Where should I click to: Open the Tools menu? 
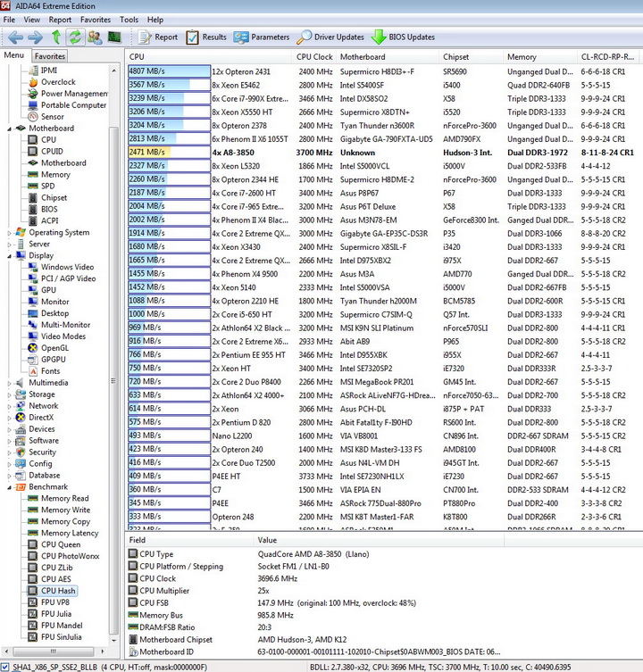(x=129, y=20)
